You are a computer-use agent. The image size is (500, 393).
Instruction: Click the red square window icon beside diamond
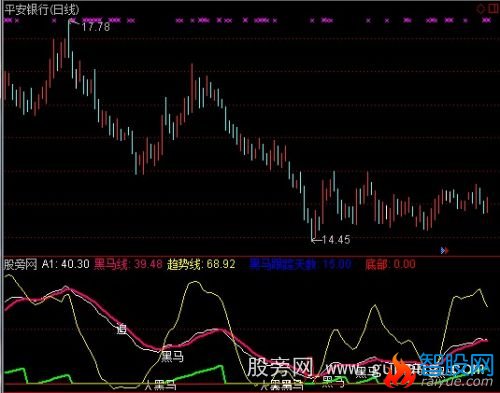click(494, 8)
